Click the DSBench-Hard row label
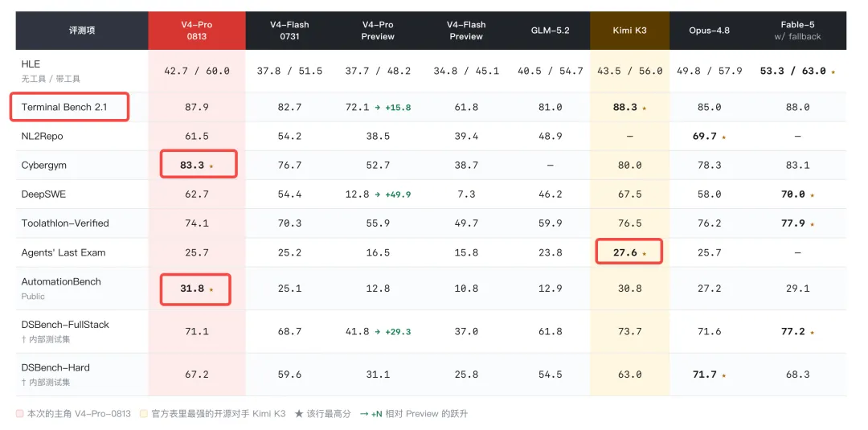868x430 pixels. [55, 367]
